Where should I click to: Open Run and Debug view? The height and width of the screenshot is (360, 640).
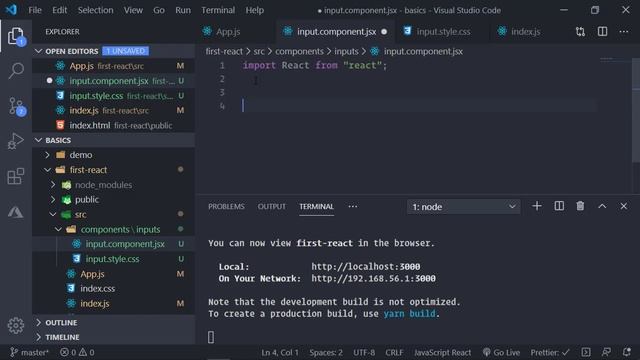coord(16,141)
